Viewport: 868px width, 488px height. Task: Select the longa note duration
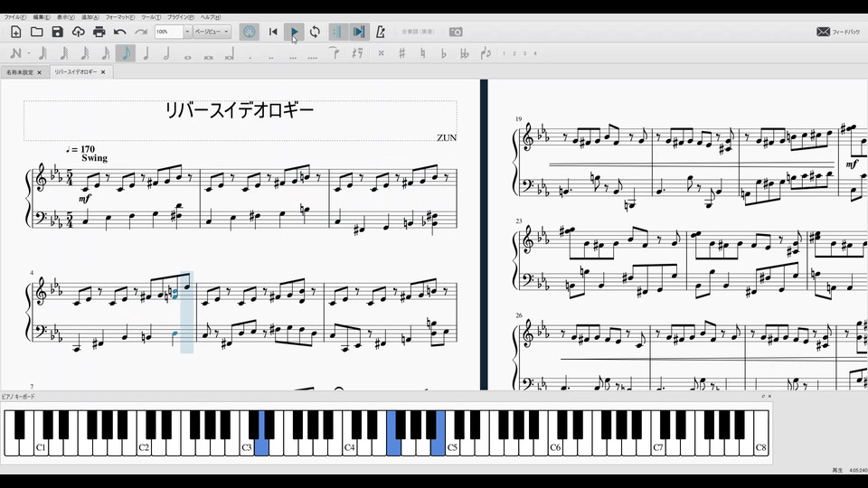tap(229, 55)
